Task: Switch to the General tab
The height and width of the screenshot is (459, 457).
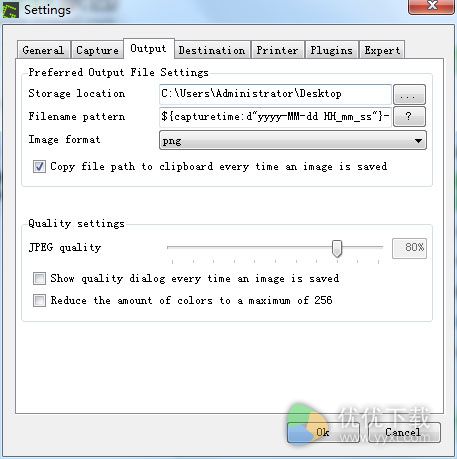Action: click(x=43, y=50)
